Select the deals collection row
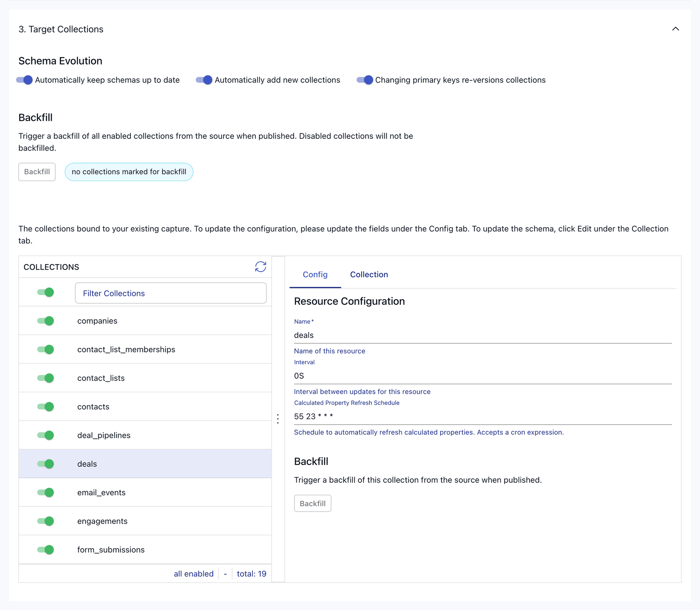The height and width of the screenshot is (610, 700). point(145,464)
